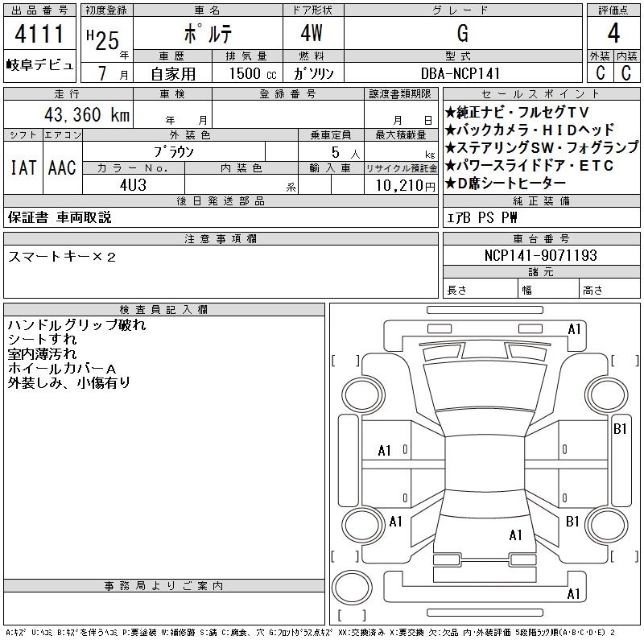This screenshot has width=644, height=644.
Task: Select the exterior color ブラウン
Action: 174,152
